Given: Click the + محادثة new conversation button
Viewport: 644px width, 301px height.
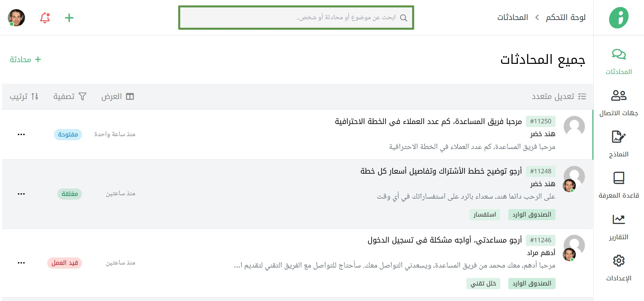Looking at the screenshot, I should click(25, 59).
